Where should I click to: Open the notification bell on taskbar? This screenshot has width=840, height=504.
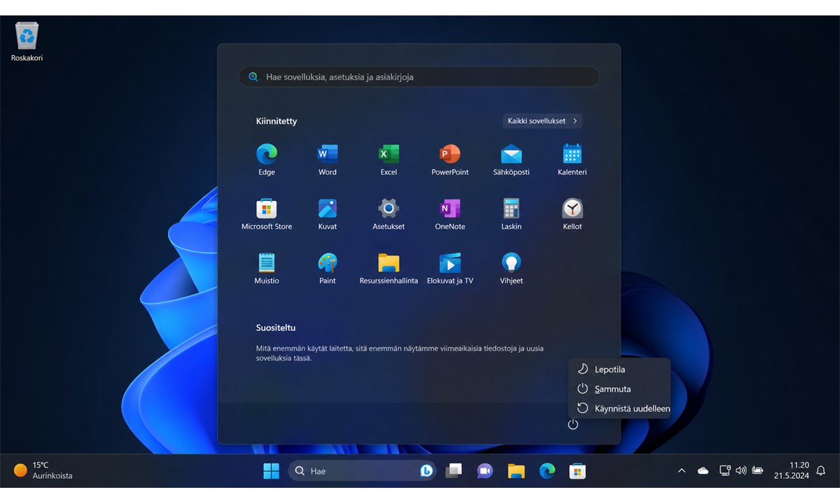(x=821, y=471)
